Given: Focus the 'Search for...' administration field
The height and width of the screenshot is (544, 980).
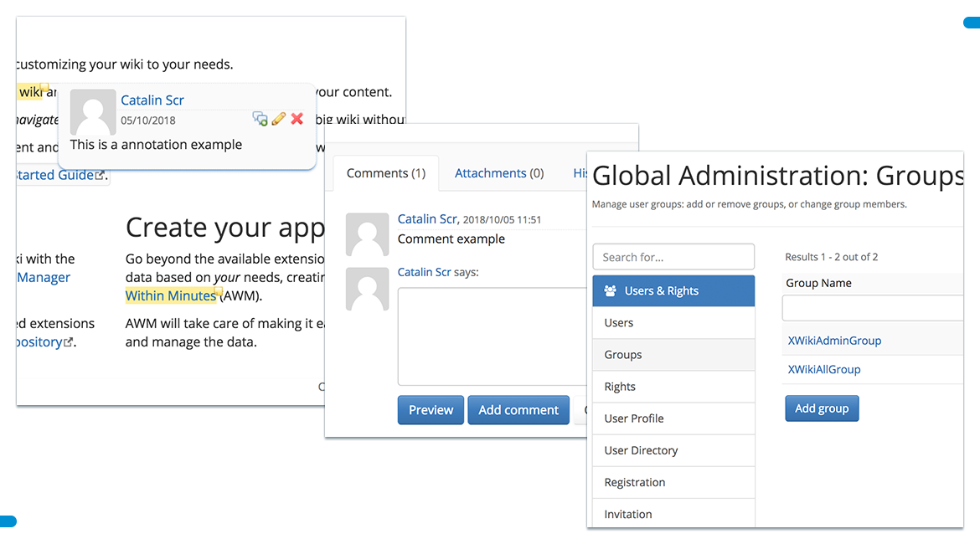Looking at the screenshot, I should (x=673, y=257).
